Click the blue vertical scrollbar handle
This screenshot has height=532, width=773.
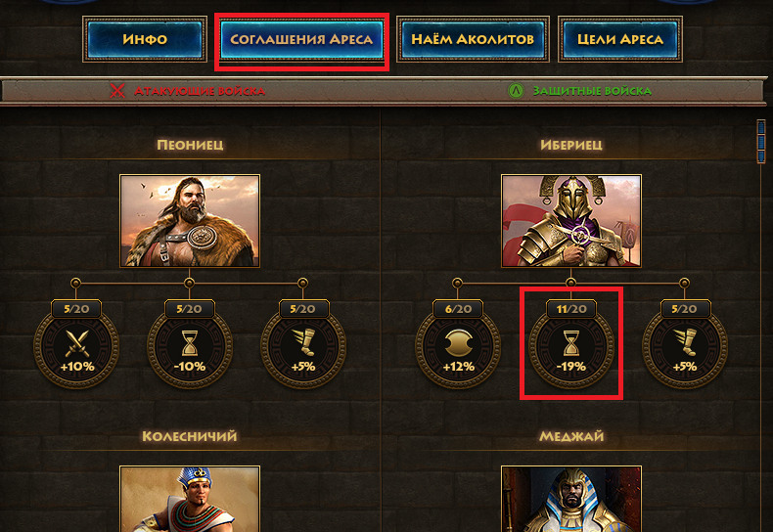click(x=761, y=141)
